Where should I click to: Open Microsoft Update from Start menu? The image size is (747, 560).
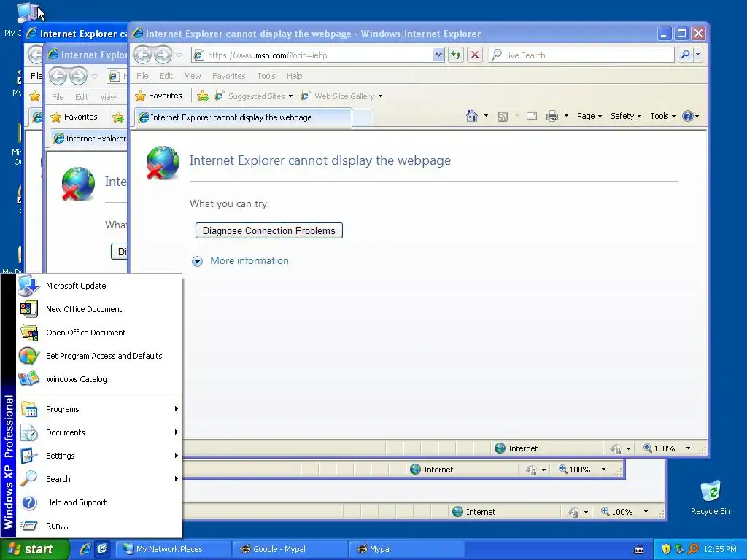[x=99, y=286]
